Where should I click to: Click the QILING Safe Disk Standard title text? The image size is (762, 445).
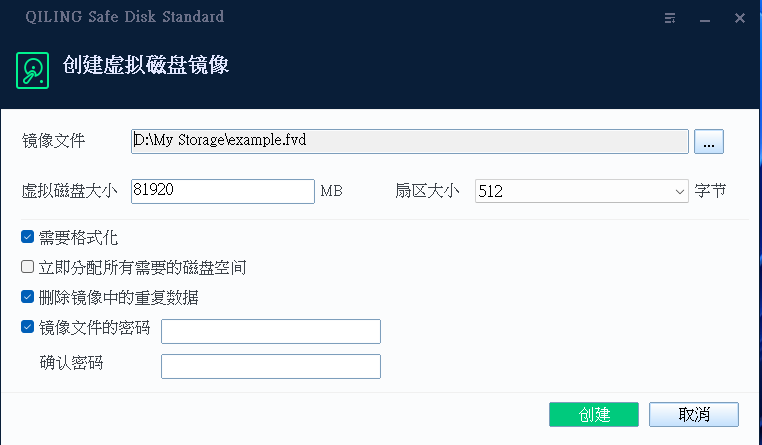tap(125, 17)
